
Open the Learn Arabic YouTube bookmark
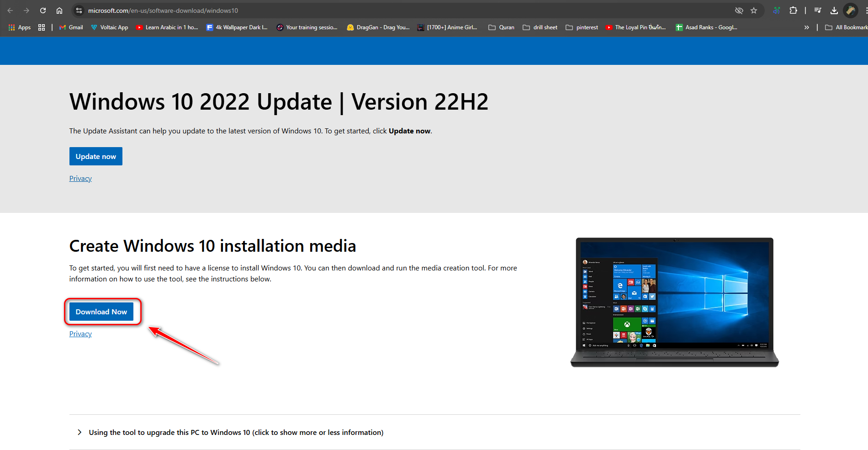coord(167,27)
